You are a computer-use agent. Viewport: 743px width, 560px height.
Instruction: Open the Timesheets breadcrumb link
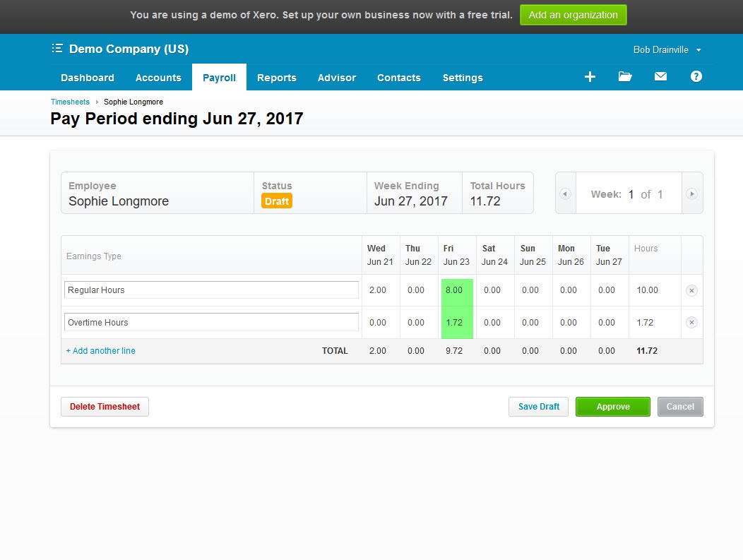(70, 102)
